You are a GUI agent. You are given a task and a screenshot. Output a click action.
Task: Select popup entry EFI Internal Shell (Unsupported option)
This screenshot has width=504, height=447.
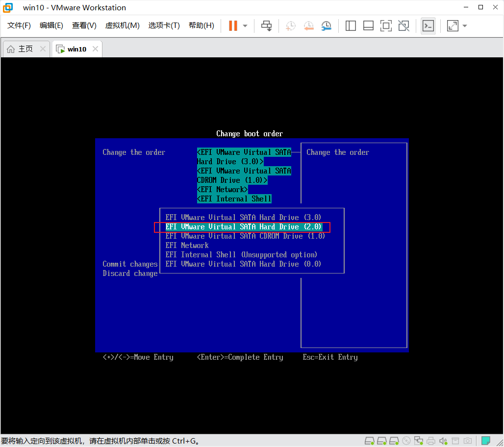pyautogui.click(x=241, y=255)
